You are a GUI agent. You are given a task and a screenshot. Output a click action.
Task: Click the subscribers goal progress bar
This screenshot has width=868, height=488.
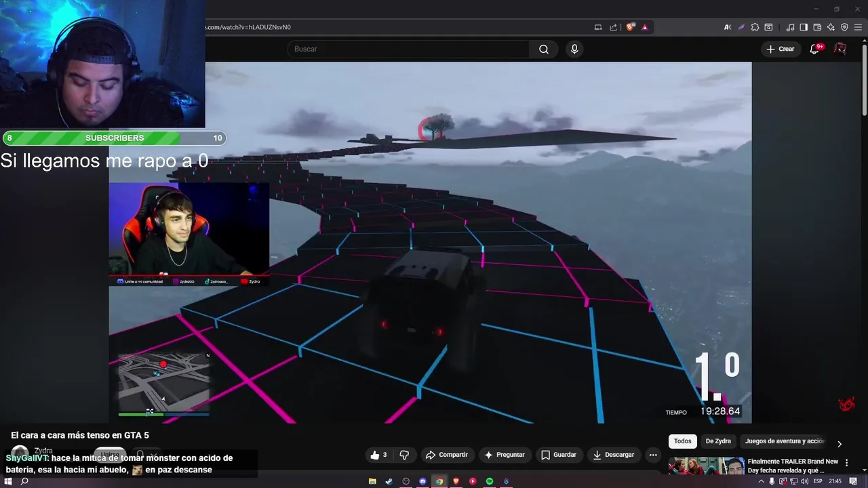click(114, 138)
